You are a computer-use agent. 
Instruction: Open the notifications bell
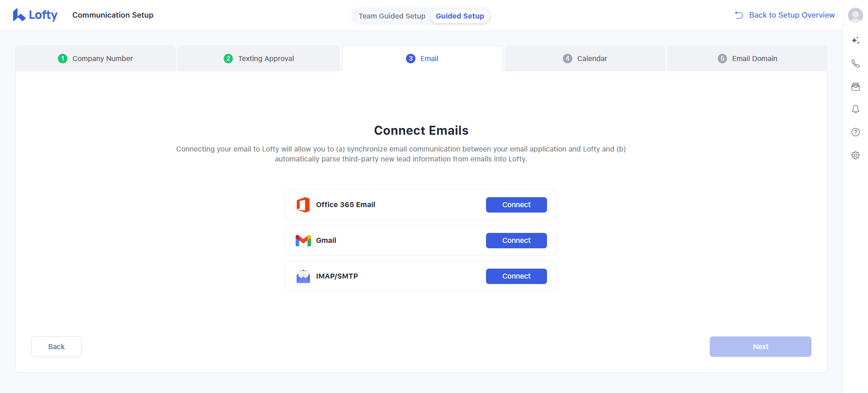(855, 109)
